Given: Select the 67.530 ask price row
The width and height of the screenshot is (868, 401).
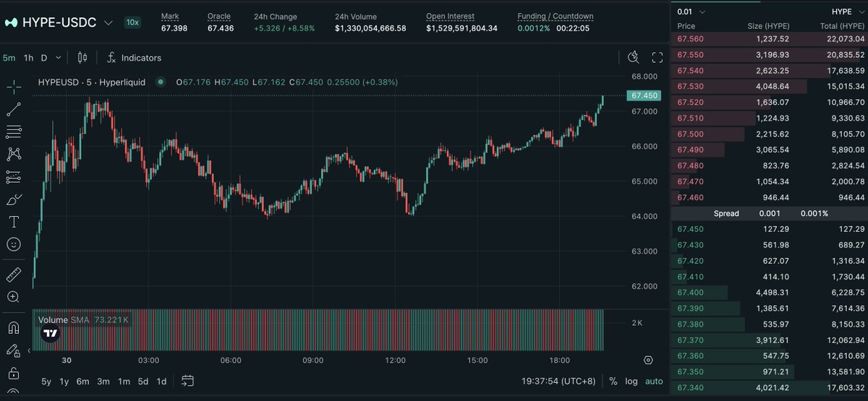Looking at the screenshot, I should tap(770, 87).
